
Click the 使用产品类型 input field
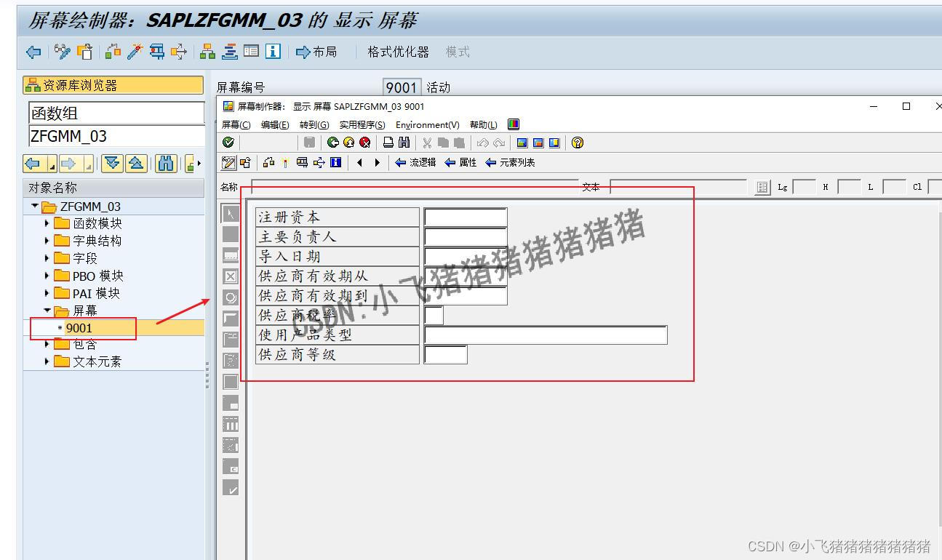click(546, 335)
